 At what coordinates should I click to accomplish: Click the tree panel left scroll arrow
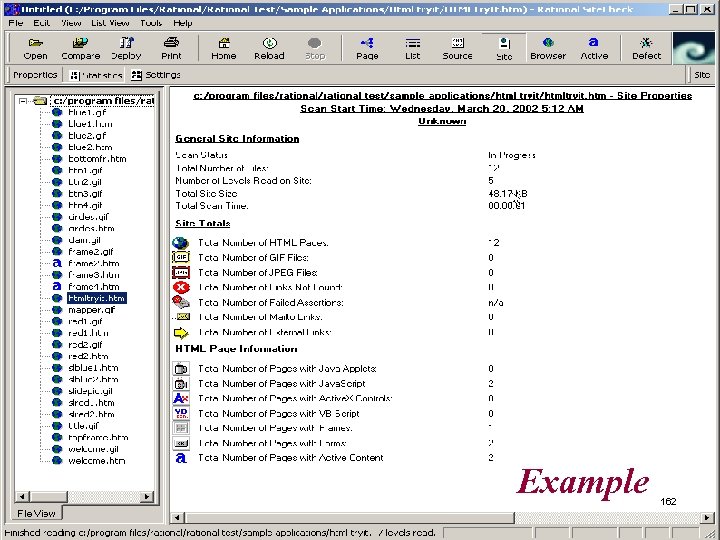(22, 496)
